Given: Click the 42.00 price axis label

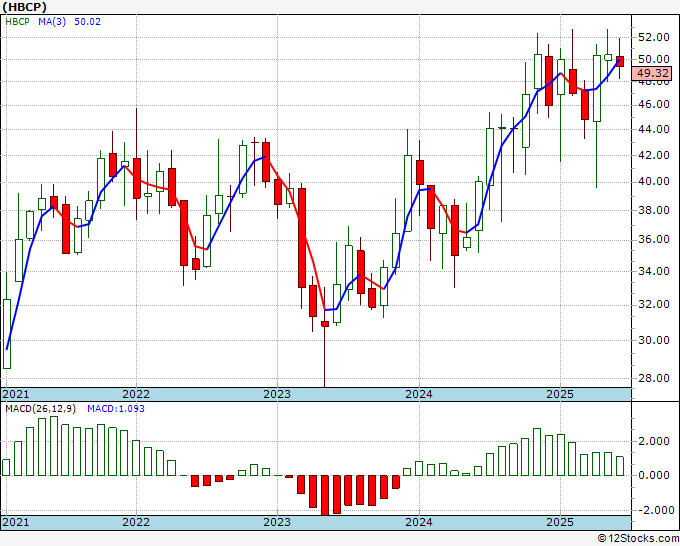Looking at the screenshot, I should [x=654, y=155].
